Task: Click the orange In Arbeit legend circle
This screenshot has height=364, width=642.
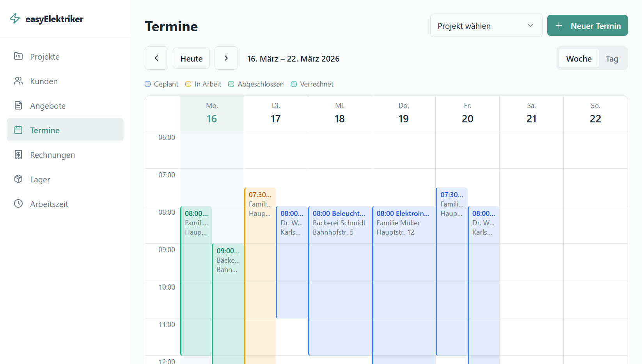Action: (x=188, y=84)
